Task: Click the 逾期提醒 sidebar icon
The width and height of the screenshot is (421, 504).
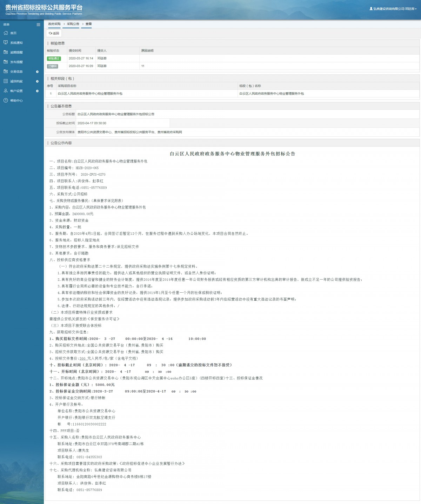Action: (6, 52)
